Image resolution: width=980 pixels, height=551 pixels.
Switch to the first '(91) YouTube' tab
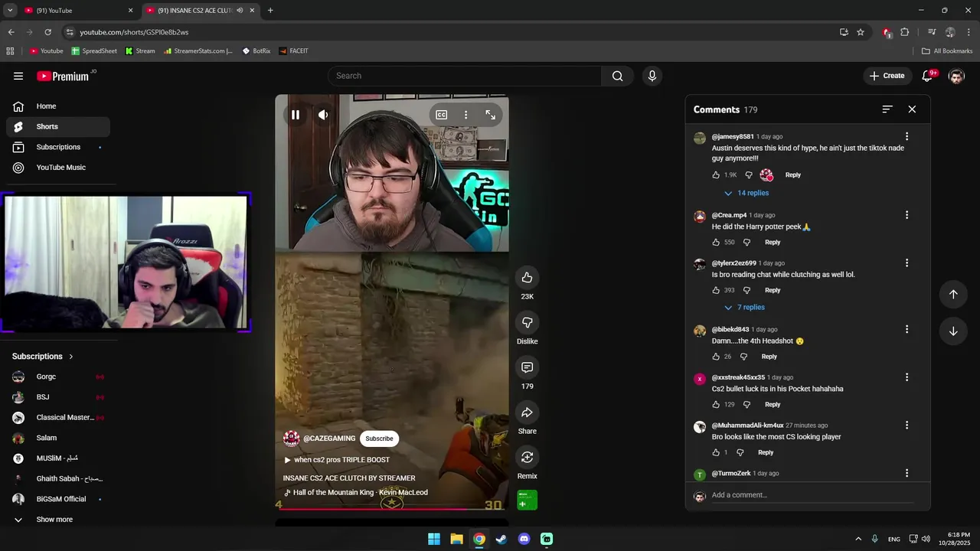(79, 11)
